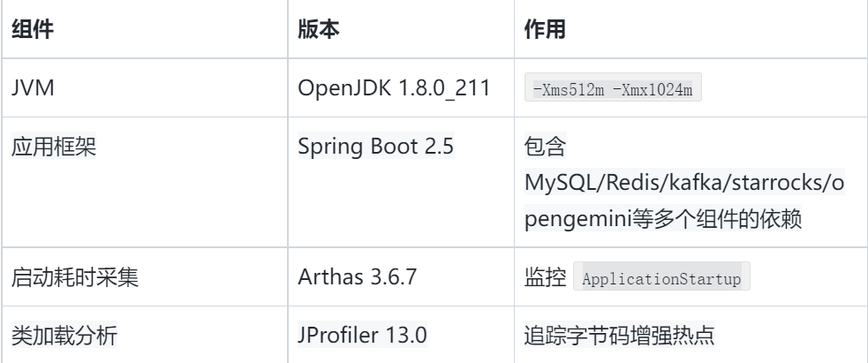Click the 追踪字节码增强热点 description

pyautogui.click(x=620, y=336)
